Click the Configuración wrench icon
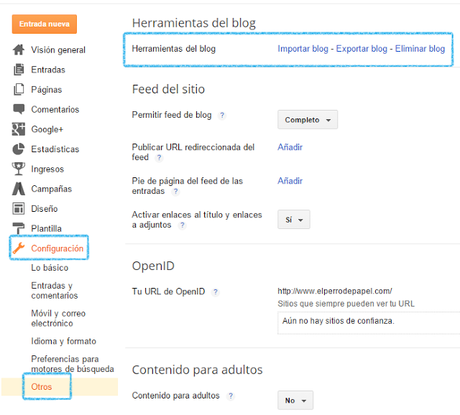 (19, 248)
